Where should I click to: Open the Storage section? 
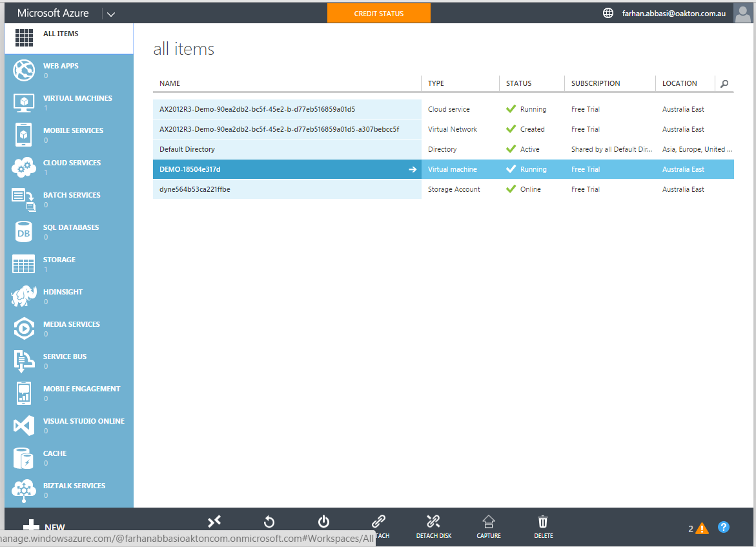pos(24,263)
